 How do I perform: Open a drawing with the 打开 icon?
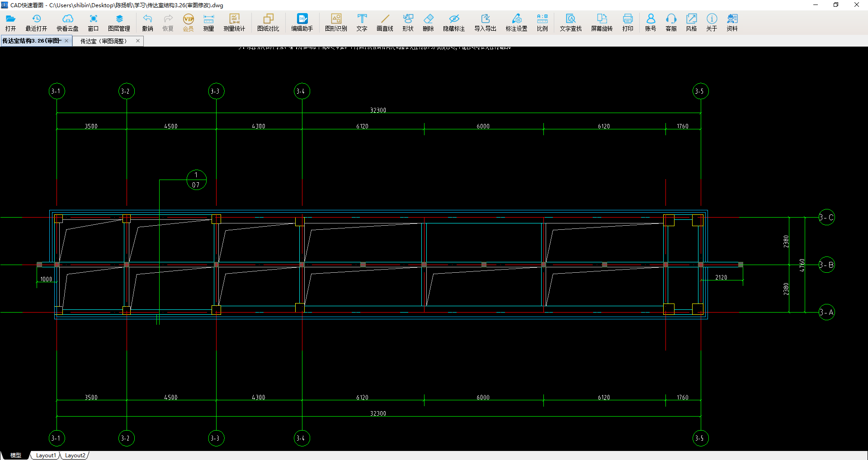pyautogui.click(x=10, y=22)
